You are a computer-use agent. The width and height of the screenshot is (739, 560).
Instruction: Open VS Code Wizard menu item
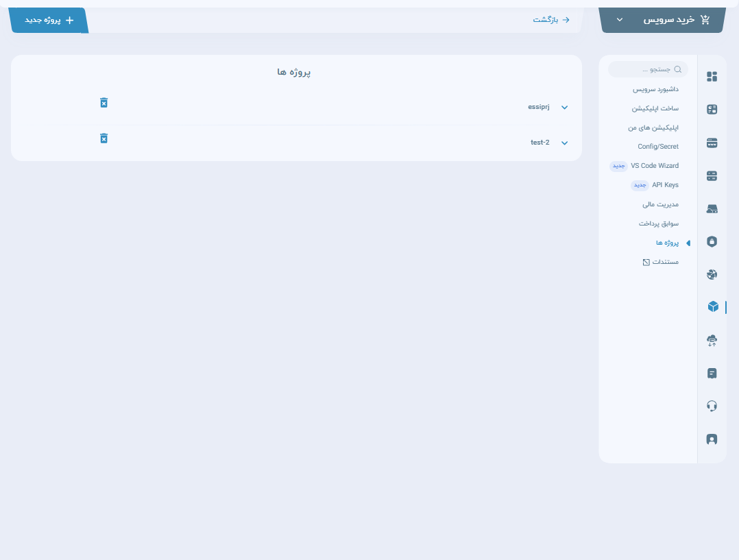click(x=654, y=166)
